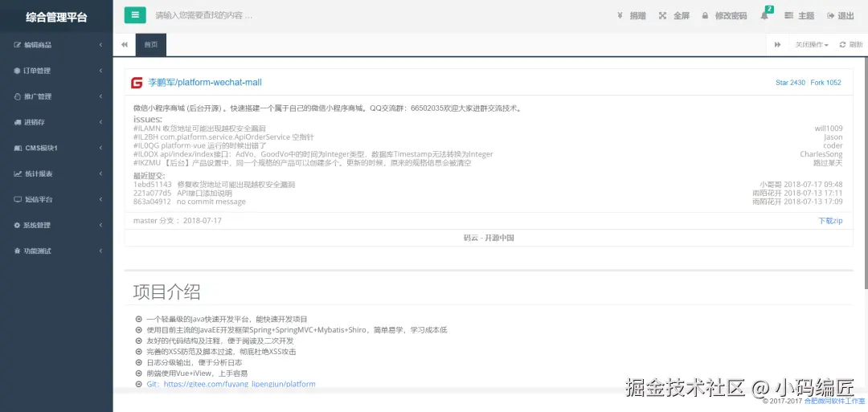Image resolution: width=868 pixels, height=412 pixels.
Task: Click the Refresh (刷新) button
Action: click(x=851, y=45)
